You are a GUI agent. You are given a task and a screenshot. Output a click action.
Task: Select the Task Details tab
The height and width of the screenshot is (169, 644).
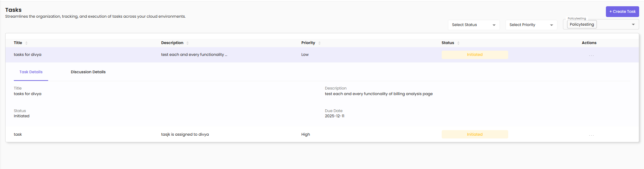click(31, 72)
